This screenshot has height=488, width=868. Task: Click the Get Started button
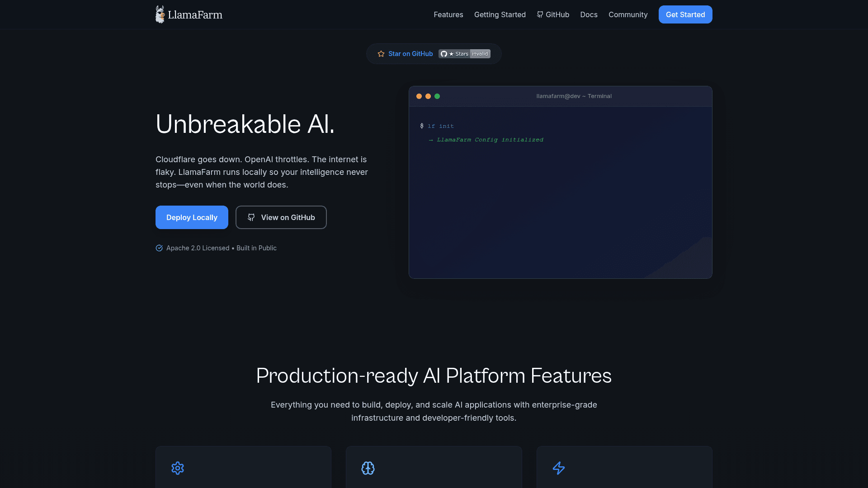(x=685, y=14)
